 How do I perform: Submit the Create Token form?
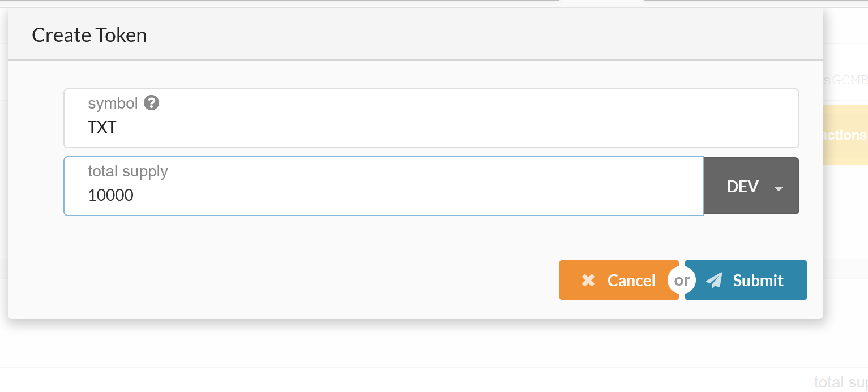point(746,281)
